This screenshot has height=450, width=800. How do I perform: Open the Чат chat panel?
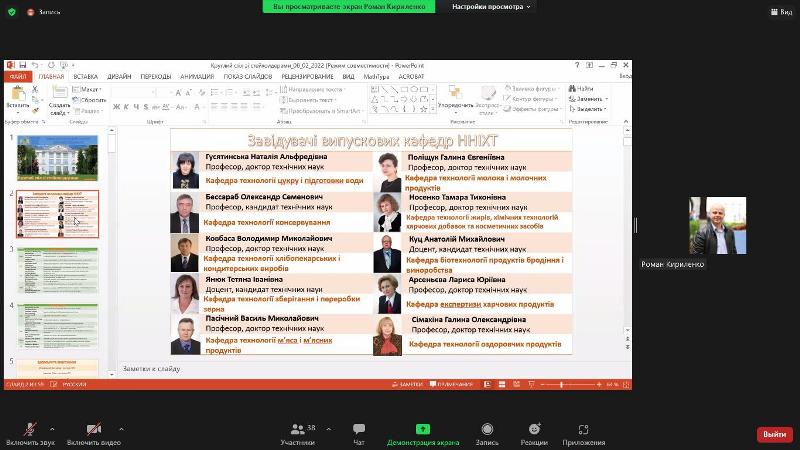[x=358, y=429]
